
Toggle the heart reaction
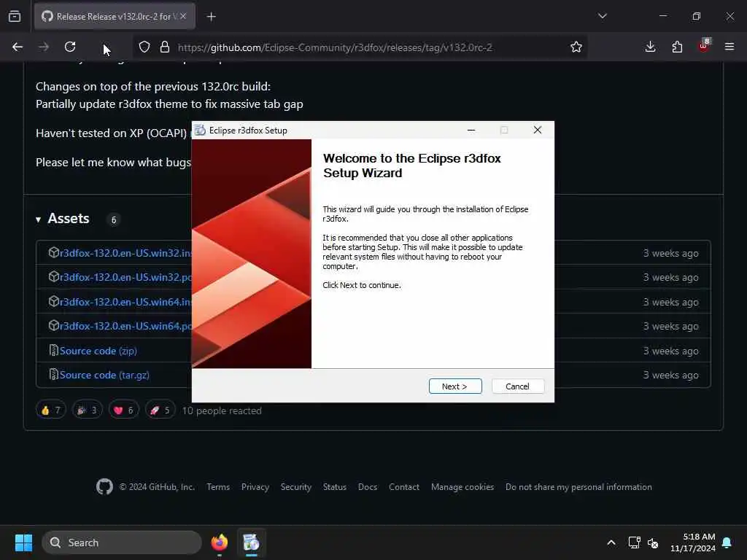click(124, 411)
